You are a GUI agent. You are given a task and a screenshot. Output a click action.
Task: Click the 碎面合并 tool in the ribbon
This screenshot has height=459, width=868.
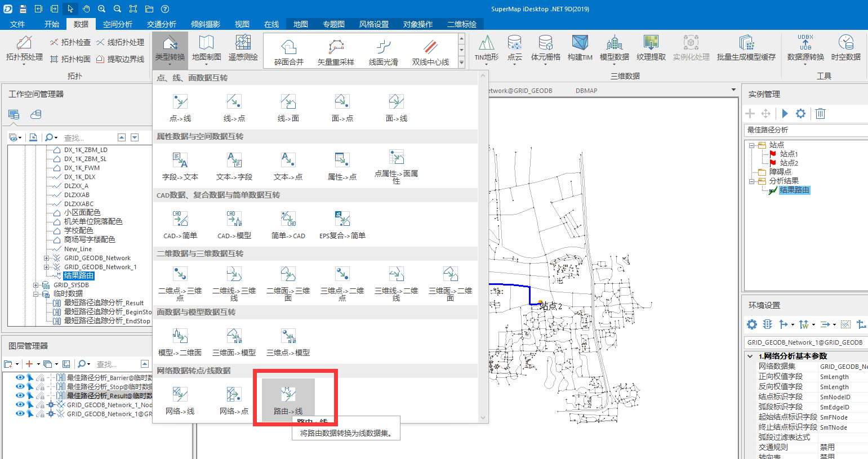click(288, 51)
